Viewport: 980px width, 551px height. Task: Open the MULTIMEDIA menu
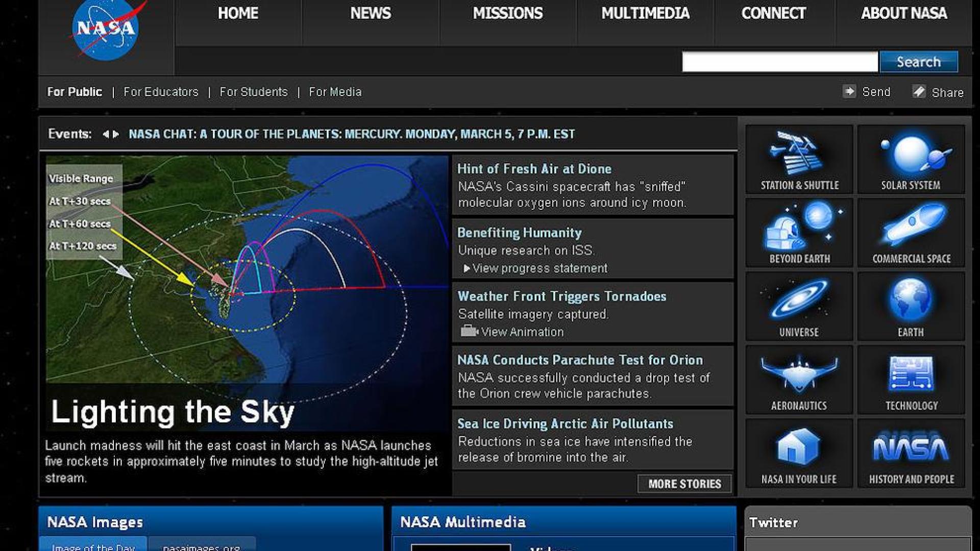tap(645, 13)
